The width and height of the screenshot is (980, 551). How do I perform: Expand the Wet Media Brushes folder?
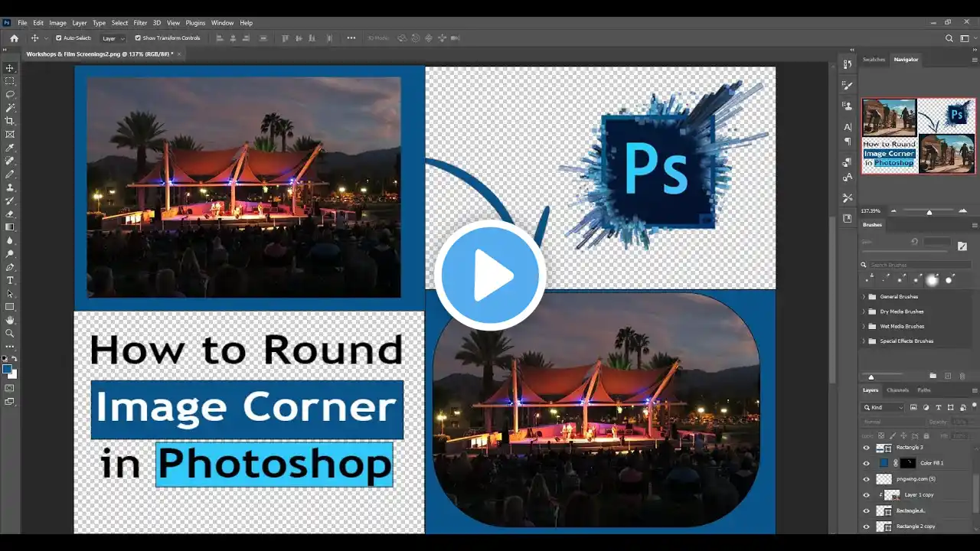point(864,326)
